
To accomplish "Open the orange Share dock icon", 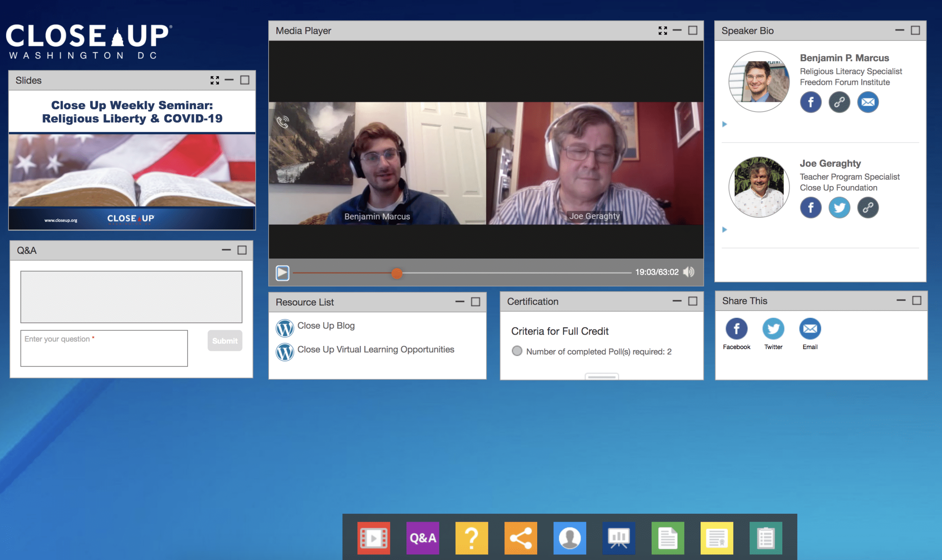I will pyautogui.click(x=521, y=538).
